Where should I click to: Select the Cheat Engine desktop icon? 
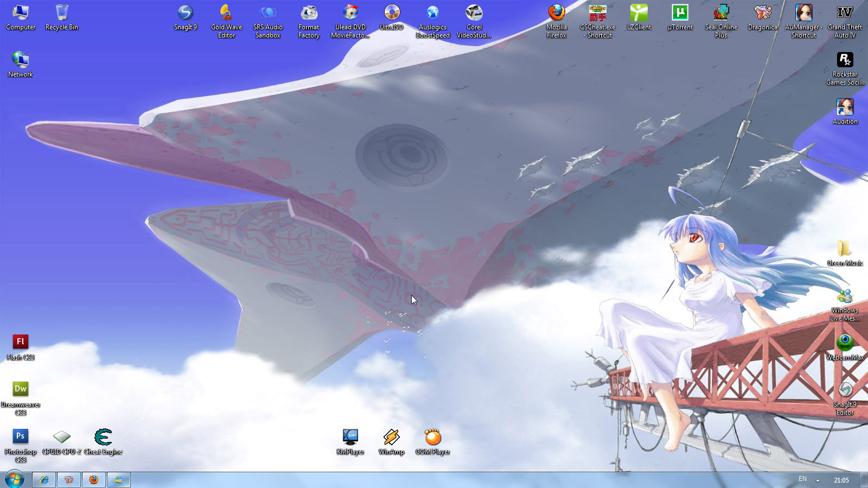click(x=103, y=441)
